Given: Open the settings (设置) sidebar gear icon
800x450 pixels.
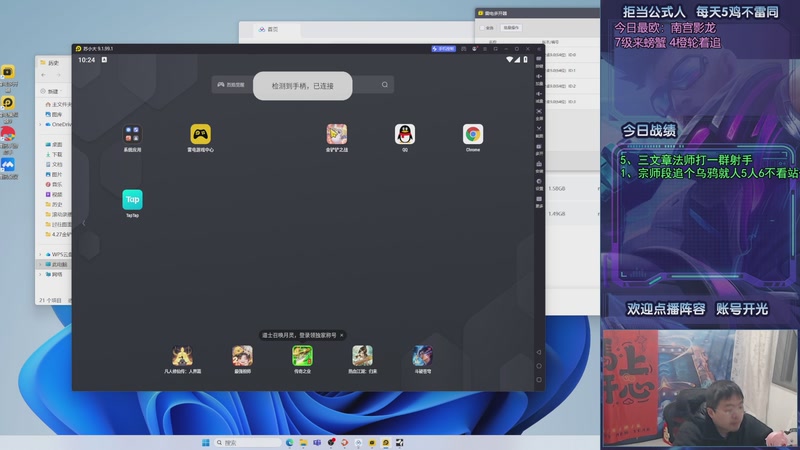Looking at the screenshot, I should (539, 184).
